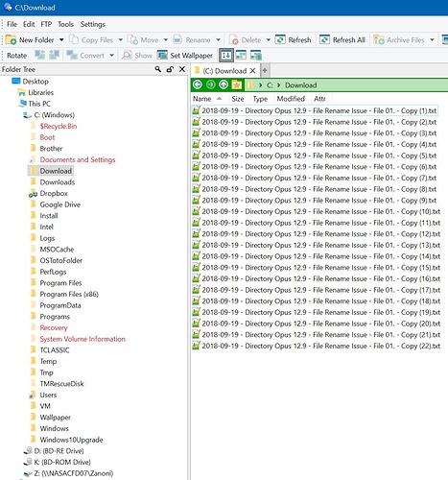Screen dimensions: 448x480
Task: Select file ending Copy (1).txt
Action: 315,110
